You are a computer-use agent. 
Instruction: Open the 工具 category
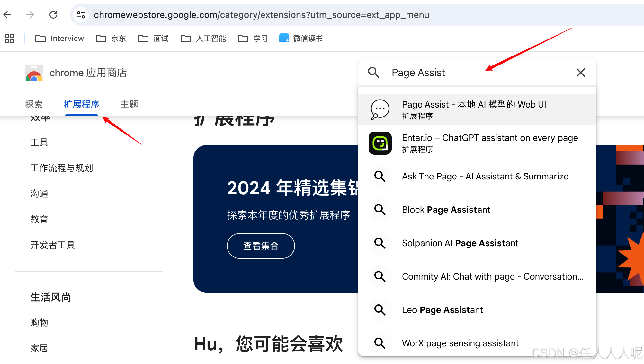click(39, 142)
